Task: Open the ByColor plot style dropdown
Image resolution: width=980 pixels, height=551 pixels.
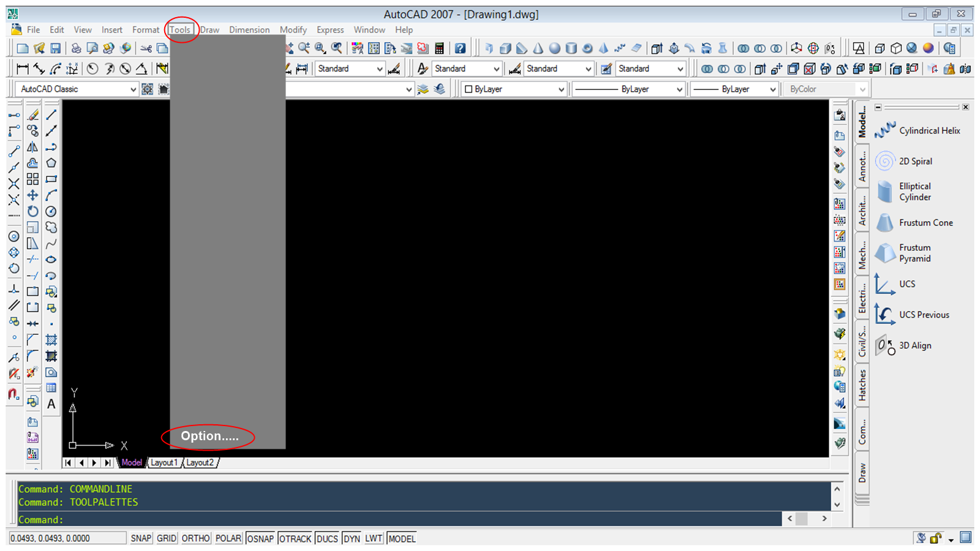Action: (x=825, y=89)
